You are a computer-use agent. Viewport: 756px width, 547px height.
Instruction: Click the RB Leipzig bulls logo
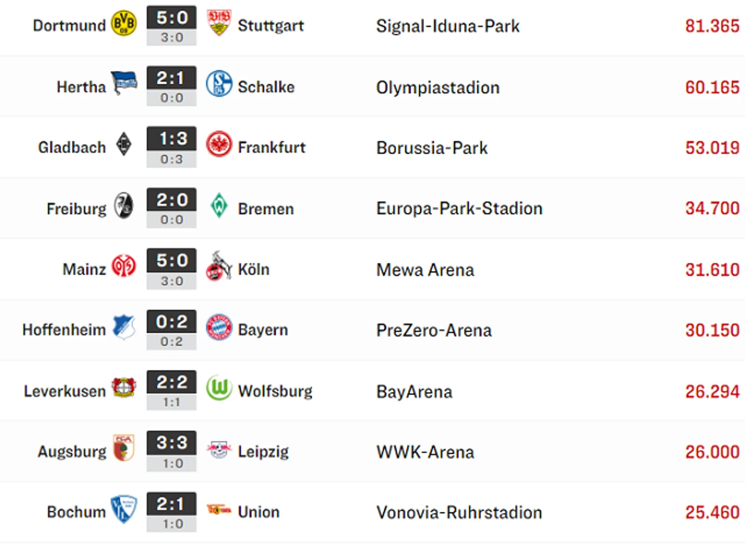click(219, 449)
